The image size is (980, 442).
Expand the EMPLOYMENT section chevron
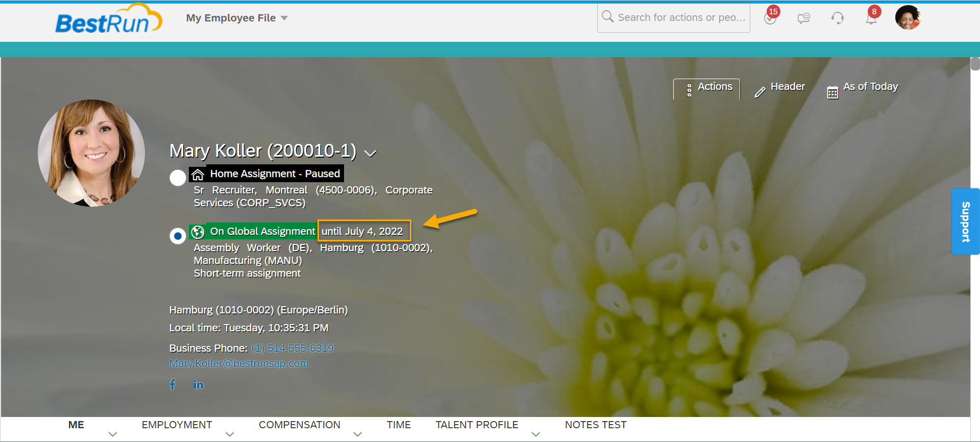point(230,434)
